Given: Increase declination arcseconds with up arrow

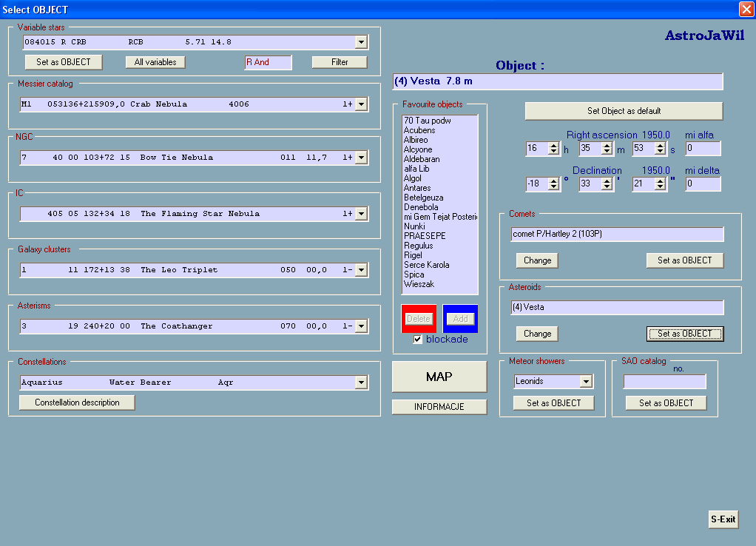Looking at the screenshot, I should point(660,181).
